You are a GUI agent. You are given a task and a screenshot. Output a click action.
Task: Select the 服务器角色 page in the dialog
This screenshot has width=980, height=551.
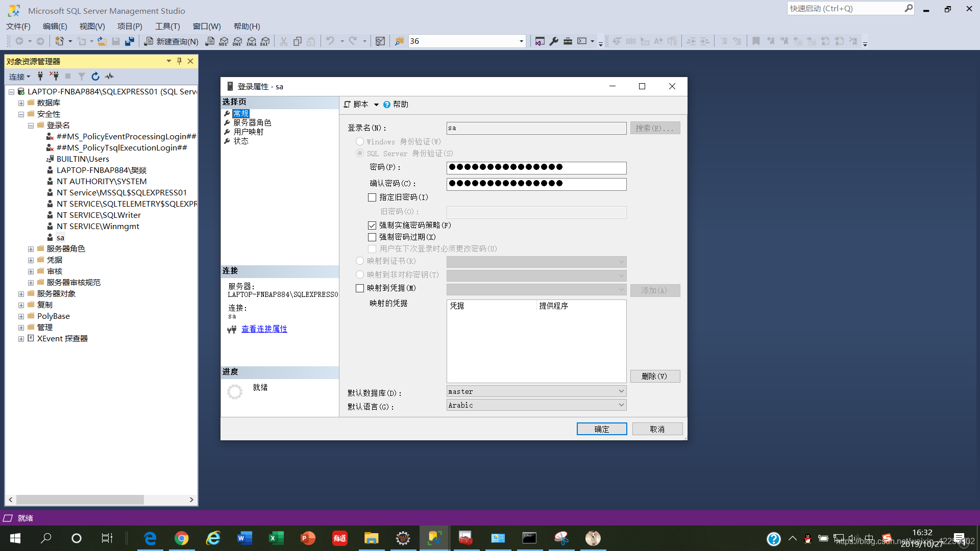pos(252,123)
